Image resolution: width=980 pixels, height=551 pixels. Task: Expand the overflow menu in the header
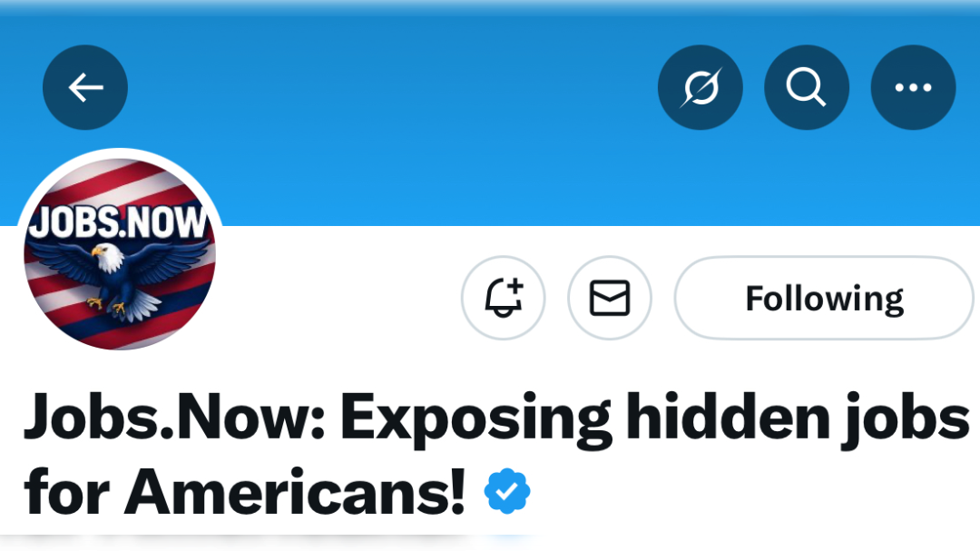[x=913, y=88]
